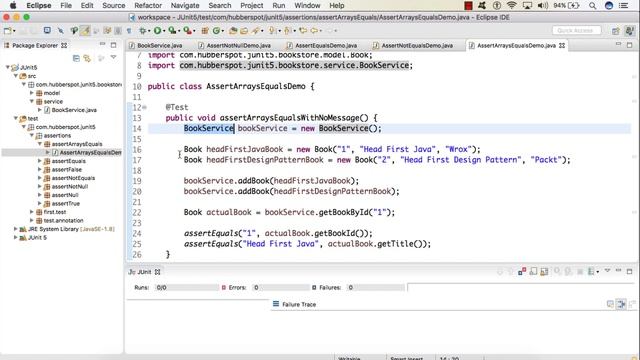Collapse the src folder node
The width and height of the screenshot is (640, 360).
tap(16, 76)
